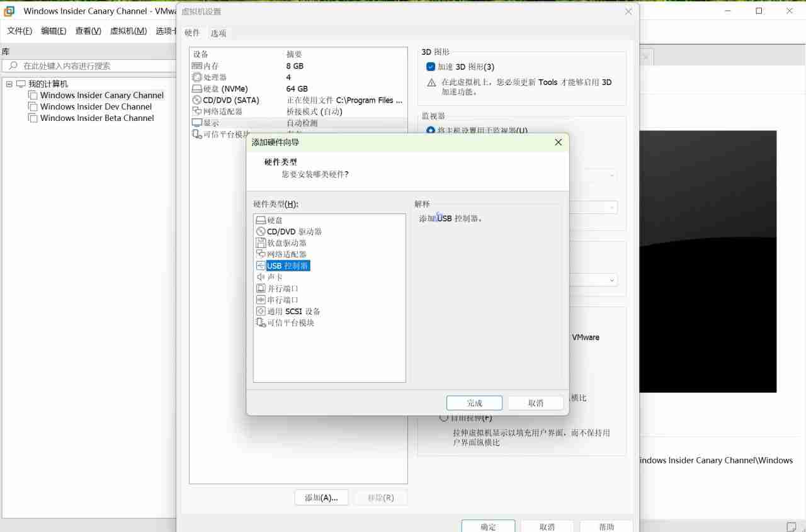Screen dimensions: 806x532
Task: Collapse the 我的计算机 tree node
Action: 10,83
